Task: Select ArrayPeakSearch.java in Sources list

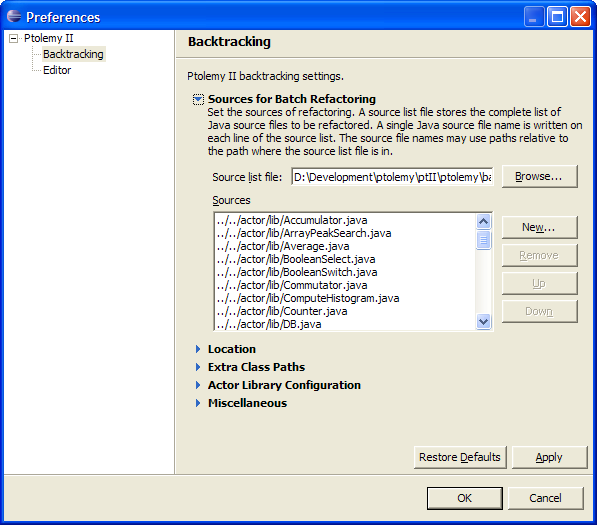Action: pyautogui.click(x=304, y=233)
